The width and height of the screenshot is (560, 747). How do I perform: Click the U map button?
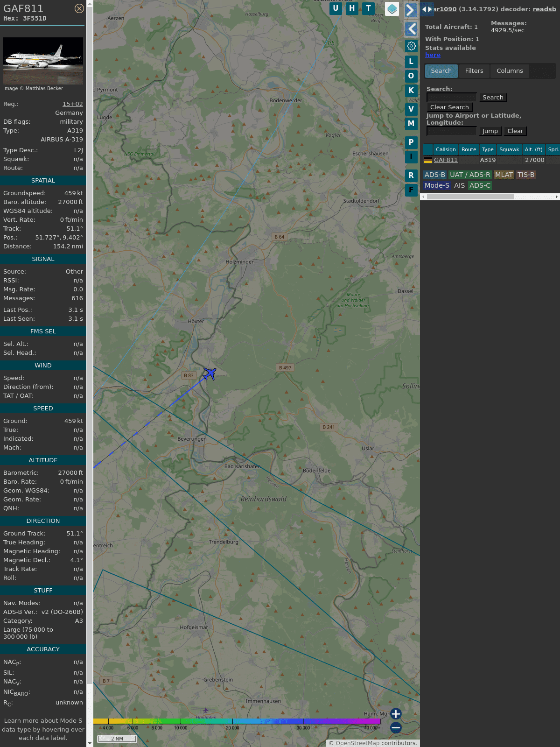pyautogui.click(x=336, y=8)
